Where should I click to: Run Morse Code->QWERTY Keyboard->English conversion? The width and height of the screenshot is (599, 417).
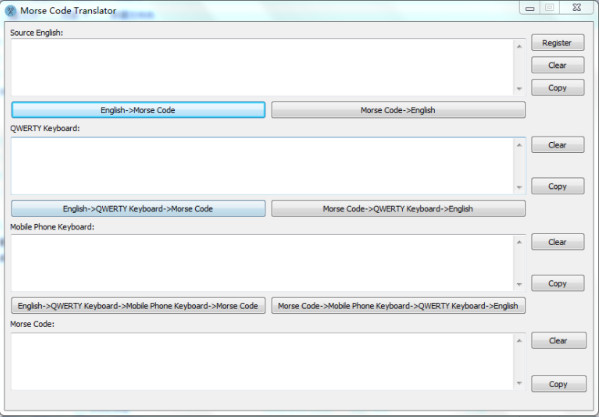398,208
